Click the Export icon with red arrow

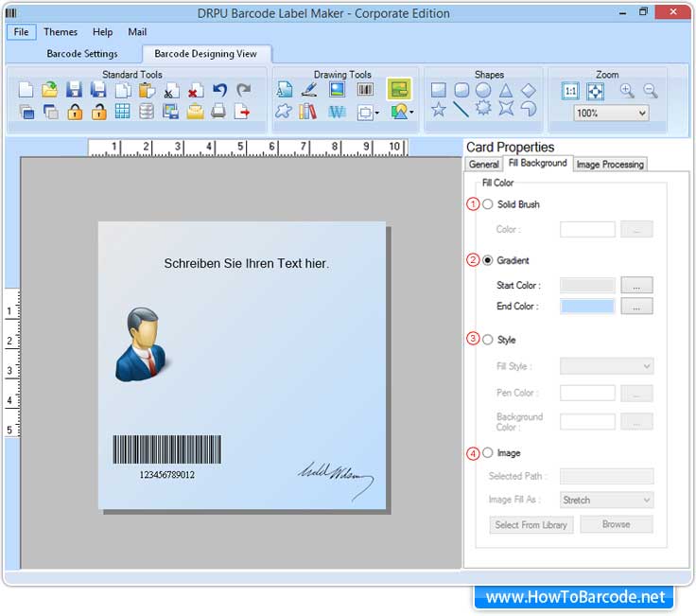coord(242,111)
